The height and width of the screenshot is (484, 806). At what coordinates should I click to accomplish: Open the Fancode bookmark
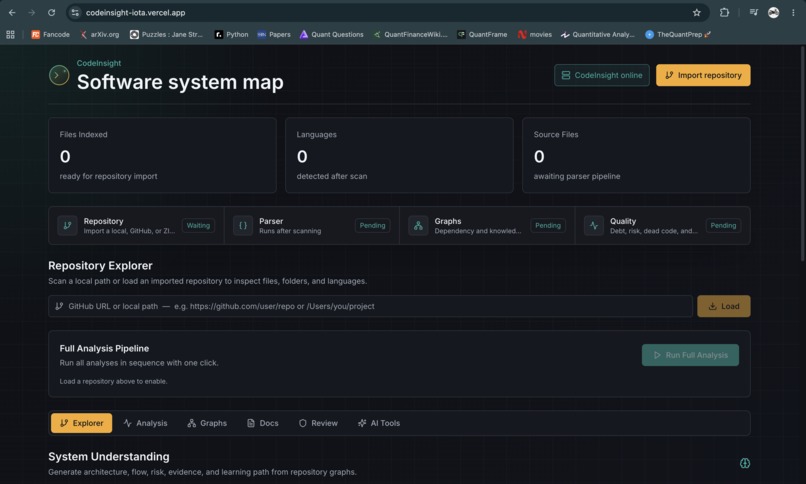tap(50, 34)
